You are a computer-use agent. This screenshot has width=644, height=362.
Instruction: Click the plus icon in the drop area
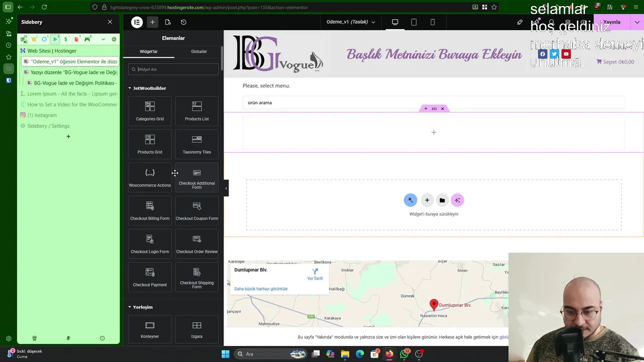(427, 200)
